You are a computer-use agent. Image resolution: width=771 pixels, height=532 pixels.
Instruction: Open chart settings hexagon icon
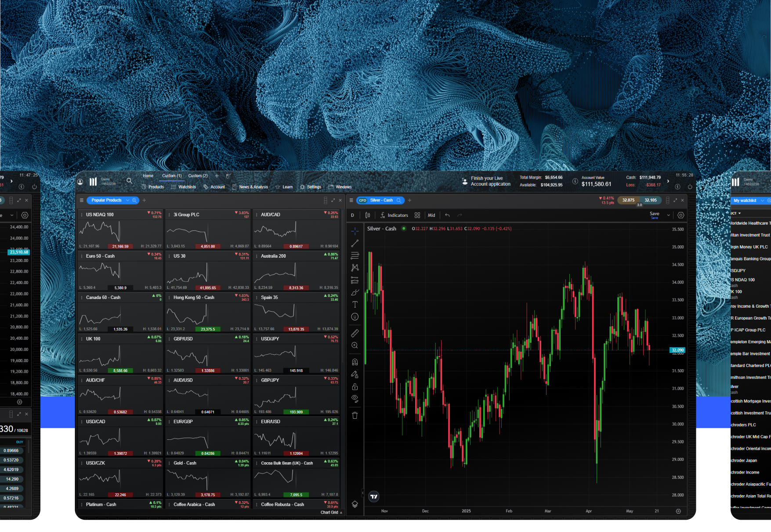point(681,215)
